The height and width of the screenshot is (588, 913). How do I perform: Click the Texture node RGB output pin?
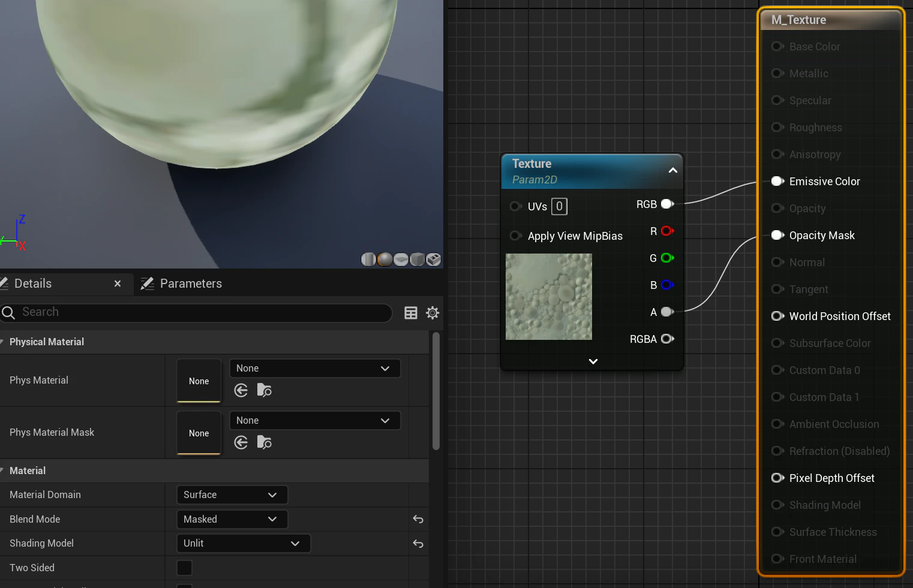point(668,204)
